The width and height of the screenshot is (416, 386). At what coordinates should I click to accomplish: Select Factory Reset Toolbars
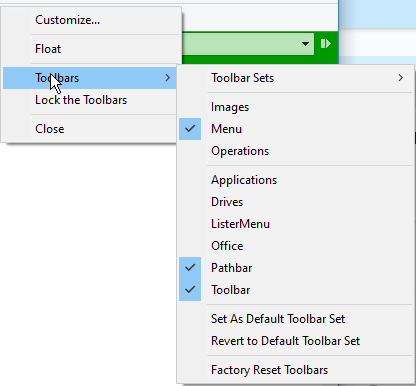[x=296, y=370]
